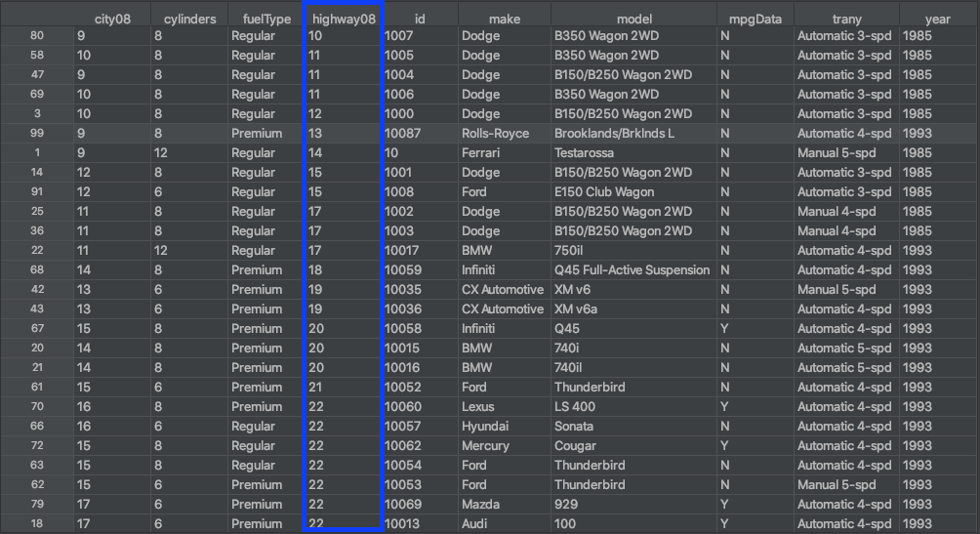Select the Testarossa model cell
The image size is (980, 534).
tap(586, 153)
